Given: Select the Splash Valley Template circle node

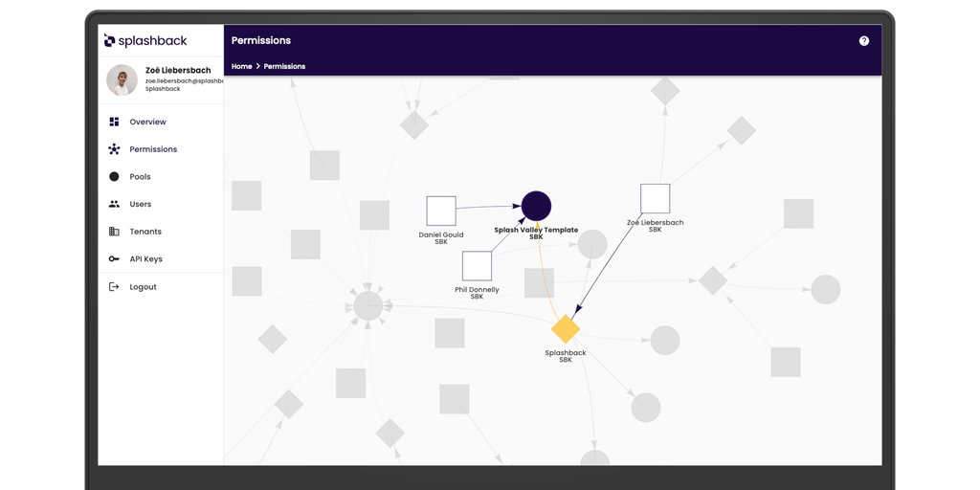Looking at the screenshot, I should pos(536,207).
